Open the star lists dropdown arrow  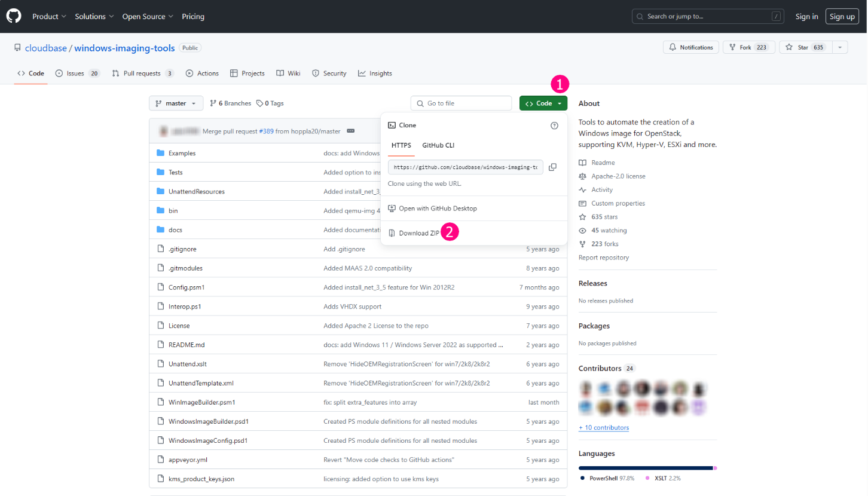tap(840, 47)
